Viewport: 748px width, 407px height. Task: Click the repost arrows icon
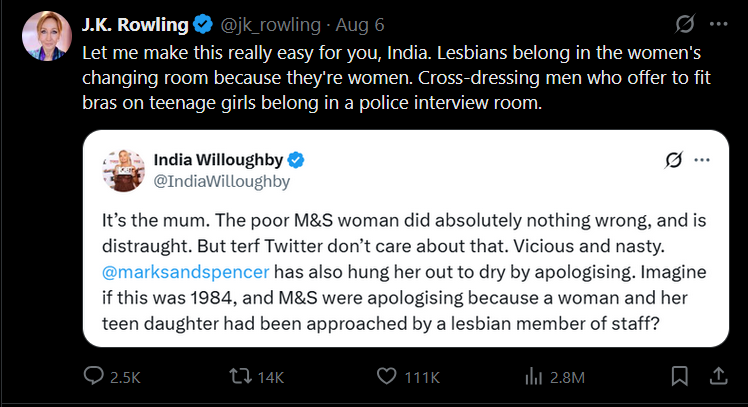[240, 376]
